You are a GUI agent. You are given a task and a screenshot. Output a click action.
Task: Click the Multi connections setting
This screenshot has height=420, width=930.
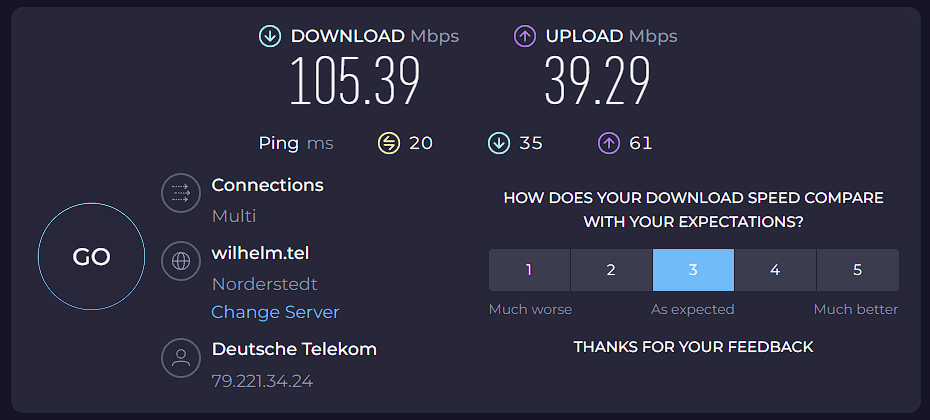click(x=234, y=216)
